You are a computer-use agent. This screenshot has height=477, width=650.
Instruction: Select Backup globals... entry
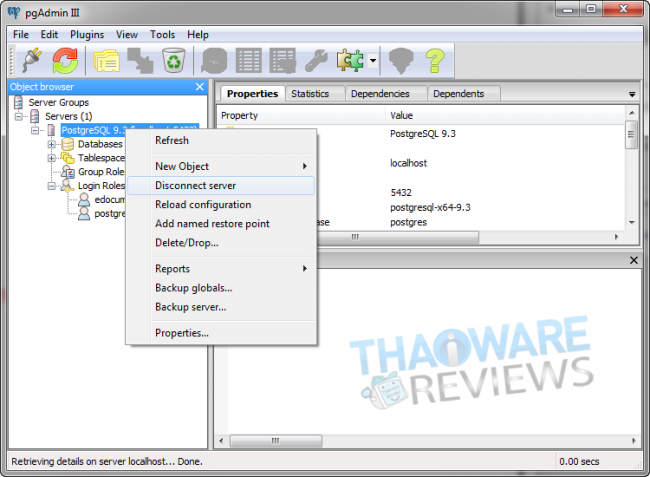click(221, 288)
